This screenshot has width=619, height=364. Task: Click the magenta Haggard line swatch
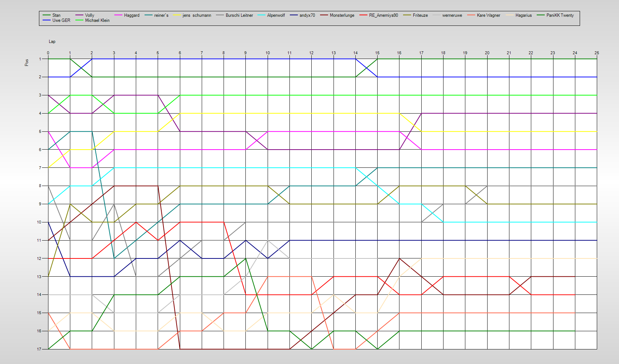119,15
